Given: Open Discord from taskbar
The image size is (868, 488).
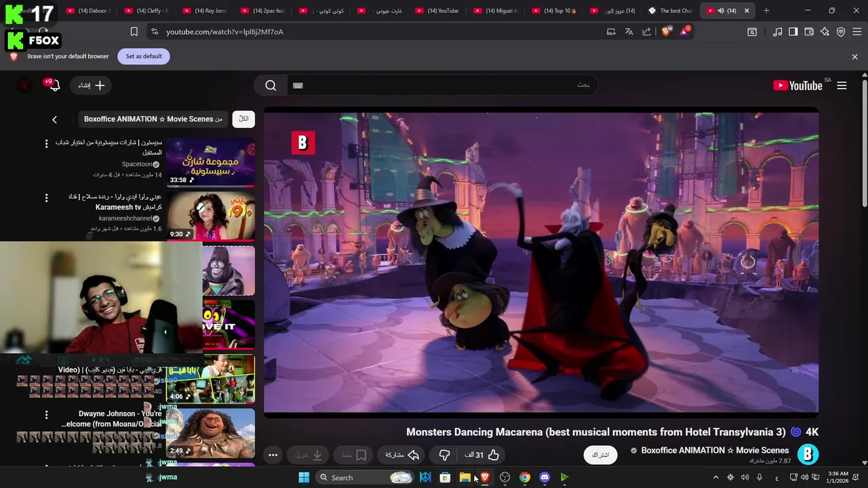Looking at the screenshot, I should 545,477.
